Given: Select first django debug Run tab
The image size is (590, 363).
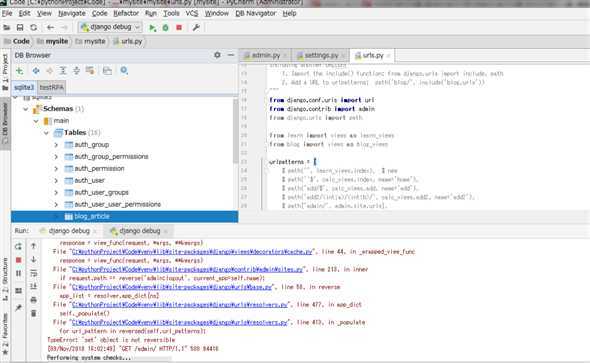Looking at the screenshot, I should pos(69,231).
